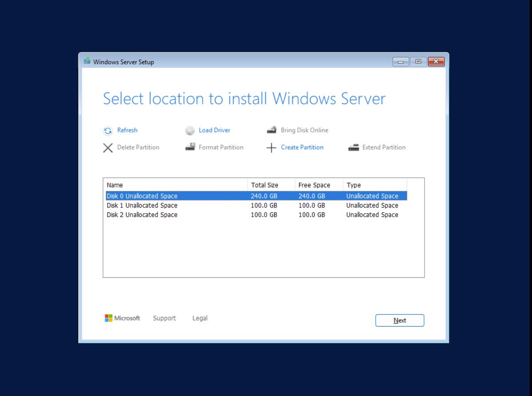The width and height of the screenshot is (532, 396).
Task: Click Disk 1's 100.0 GB total size cell
Action: pos(264,205)
